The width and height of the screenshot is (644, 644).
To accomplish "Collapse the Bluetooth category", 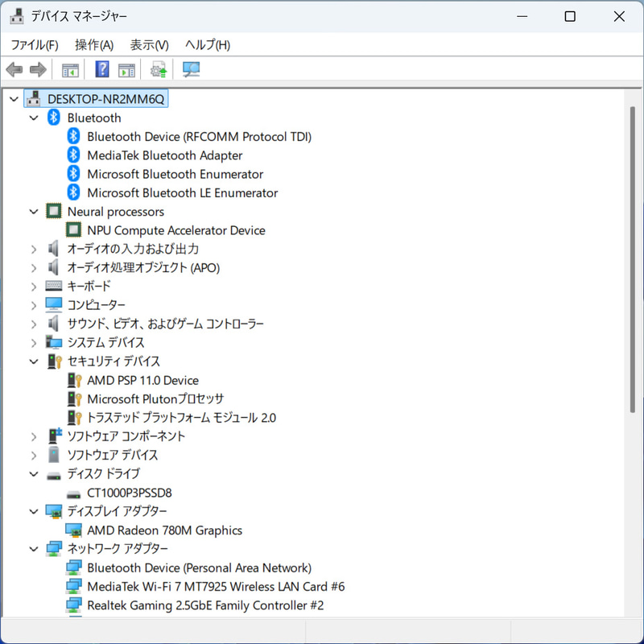I will pyautogui.click(x=34, y=117).
